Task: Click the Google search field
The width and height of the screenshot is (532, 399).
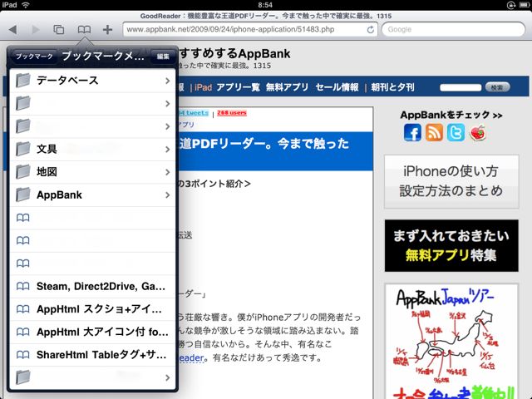Action: click(453, 30)
